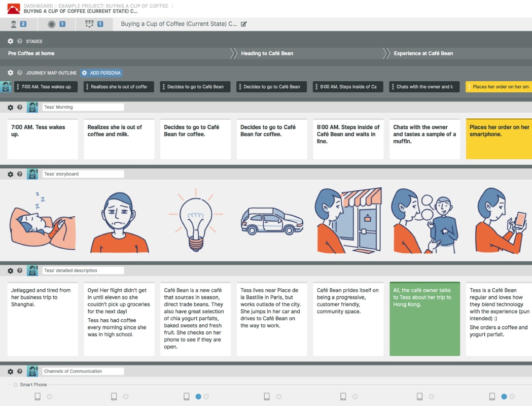This screenshot has width=532, height=406.
Task: Open settings gear for Tess' Morning lane
Action: point(11,107)
